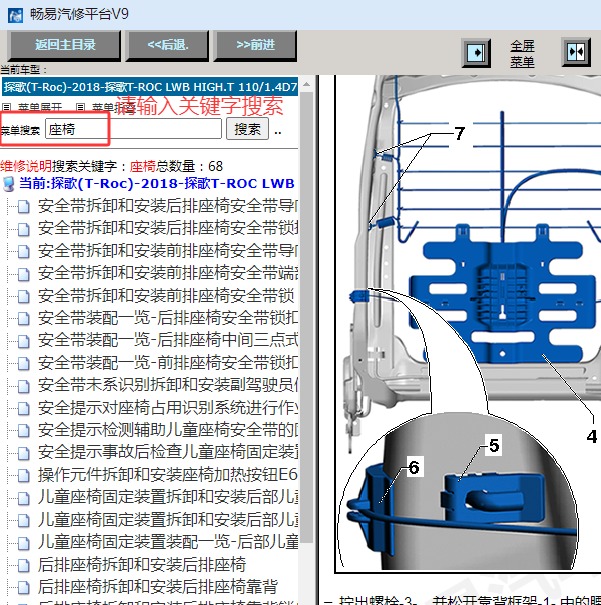Open 儿童座椅固定装置装配一览-后部 tree entry

[x=167, y=542]
